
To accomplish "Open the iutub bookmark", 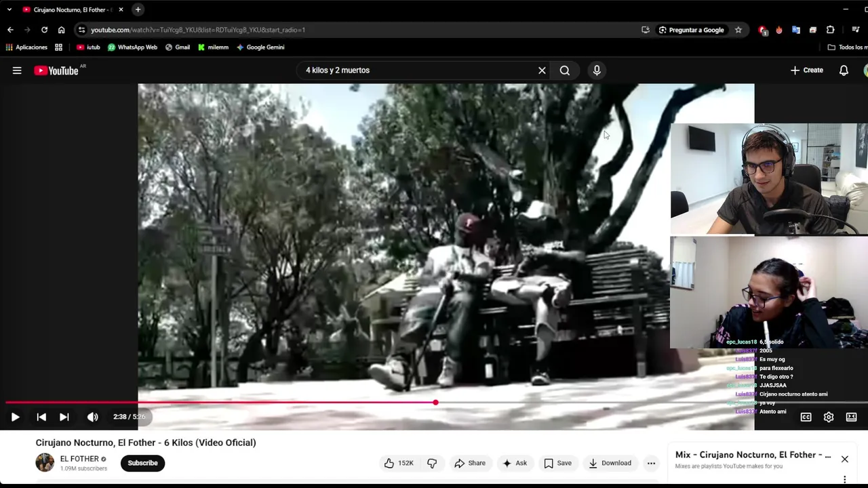I will tap(88, 47).
